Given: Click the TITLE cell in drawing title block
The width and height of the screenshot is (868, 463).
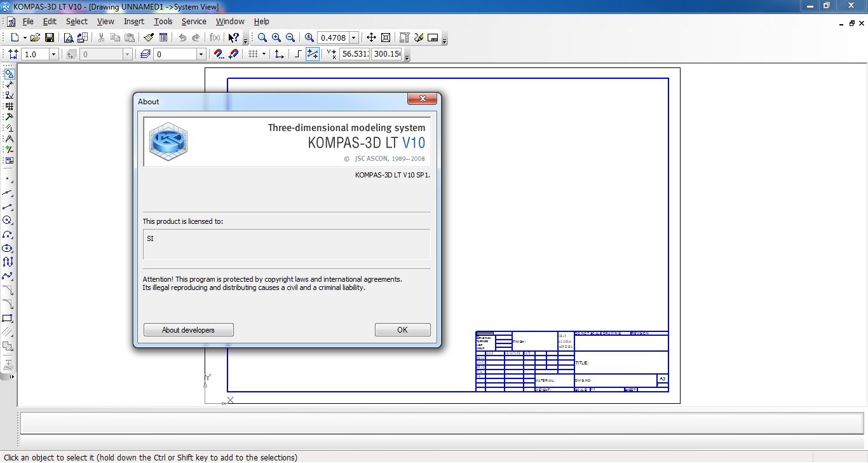Looking at the screenshot, I should 621,363.
